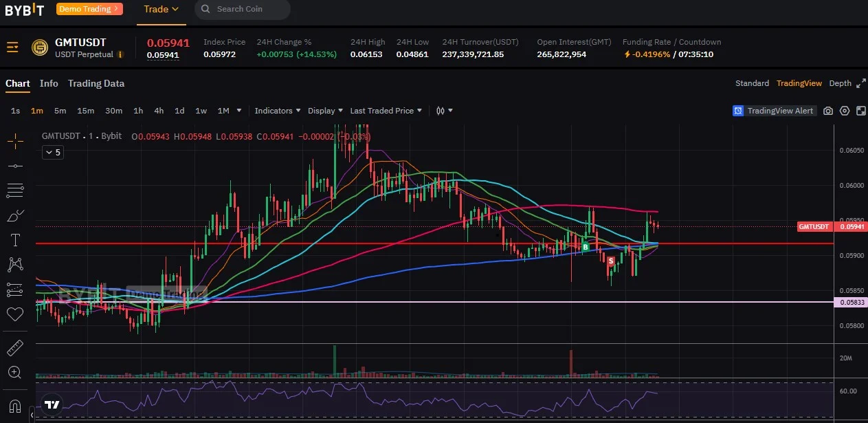The image size is (868, 423).
Task: Select the text annotation tool
Action: click(15, 240)
